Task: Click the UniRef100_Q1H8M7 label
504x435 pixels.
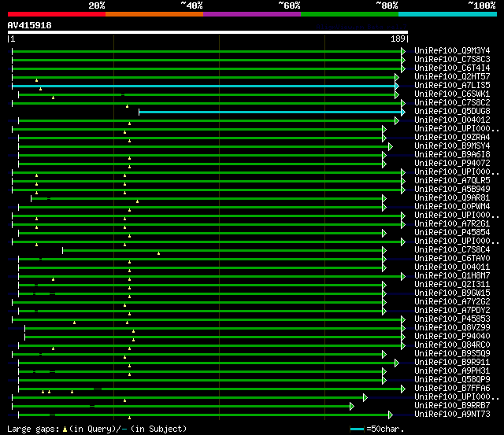Action: [452, 276]
